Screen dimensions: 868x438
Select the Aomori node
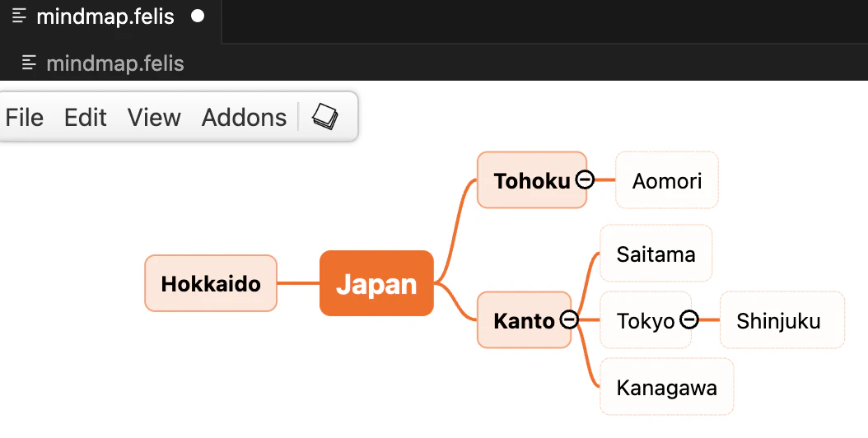[667, 180]
